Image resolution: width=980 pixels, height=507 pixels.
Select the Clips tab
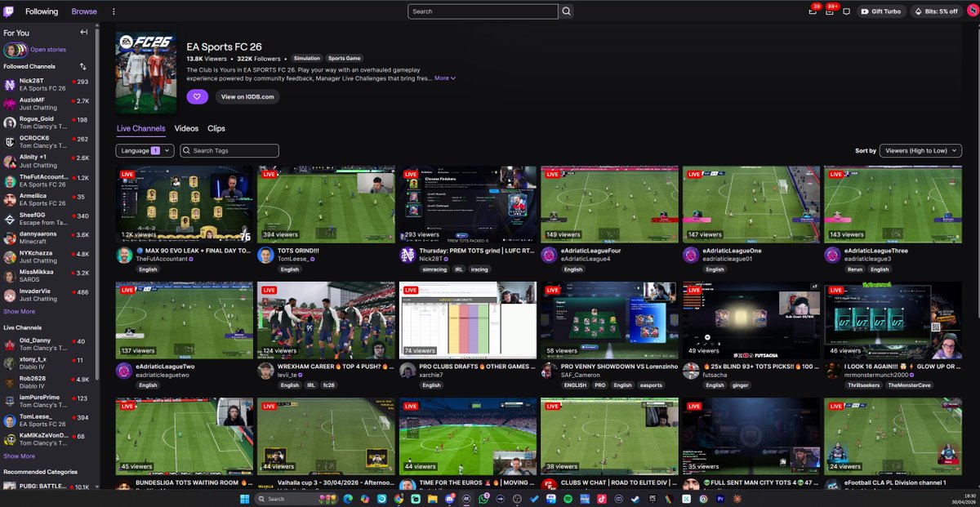click(216, 128)
